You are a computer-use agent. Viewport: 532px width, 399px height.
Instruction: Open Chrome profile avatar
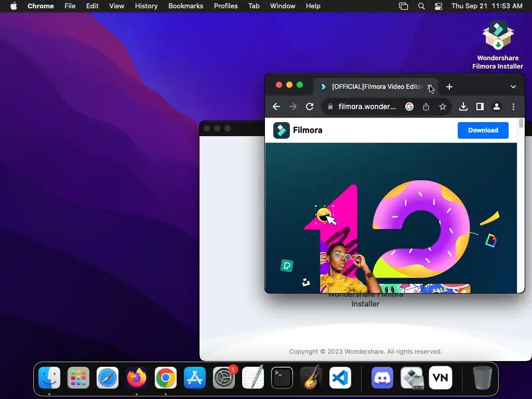click(496, 107)
